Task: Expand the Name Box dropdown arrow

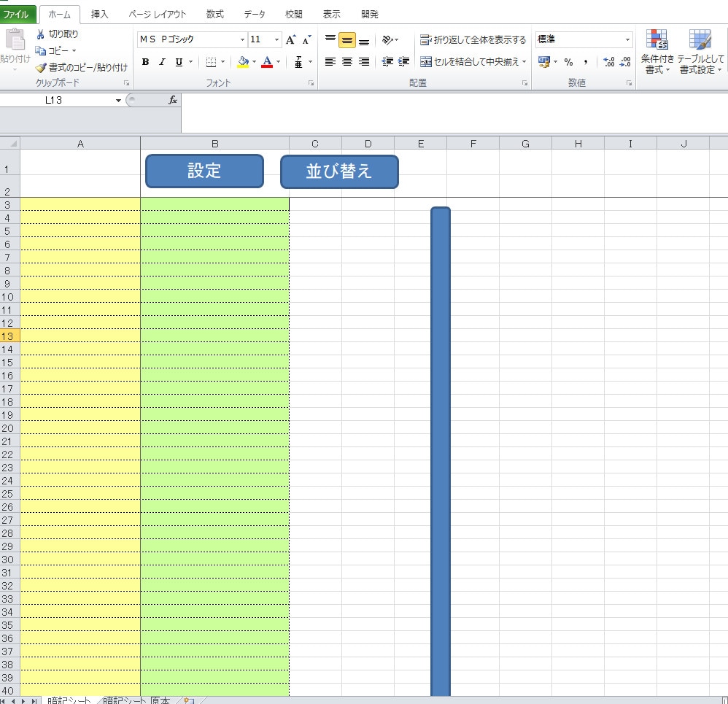Action: pyautogui.click(x=118, y=100)
